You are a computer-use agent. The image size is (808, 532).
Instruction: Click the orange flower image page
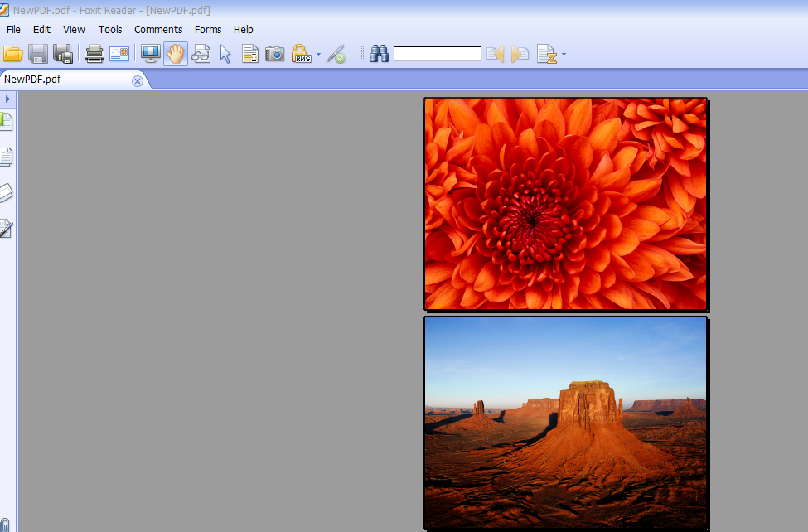(x=565, y=204)
